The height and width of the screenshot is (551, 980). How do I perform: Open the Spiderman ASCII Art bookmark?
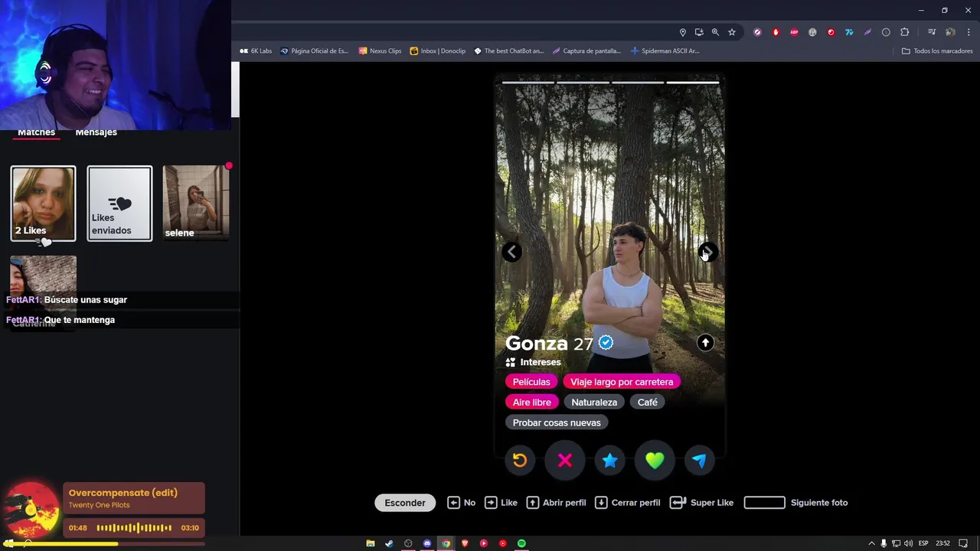(x=665, y=51)
